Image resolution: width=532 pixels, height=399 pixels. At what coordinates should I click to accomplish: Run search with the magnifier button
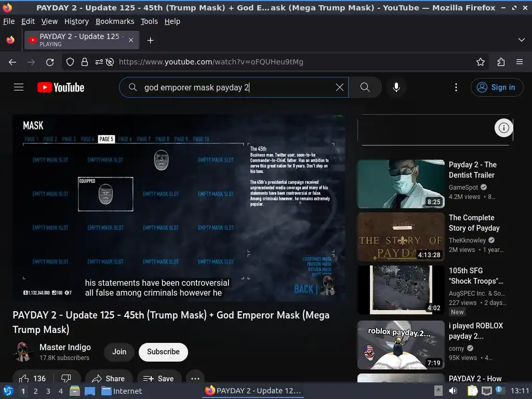(x=365, y=87)
